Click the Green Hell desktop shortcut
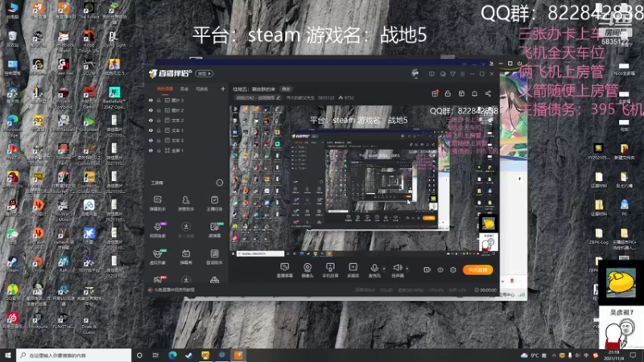This screenshot has width=644, height=362. coord(64,68)
